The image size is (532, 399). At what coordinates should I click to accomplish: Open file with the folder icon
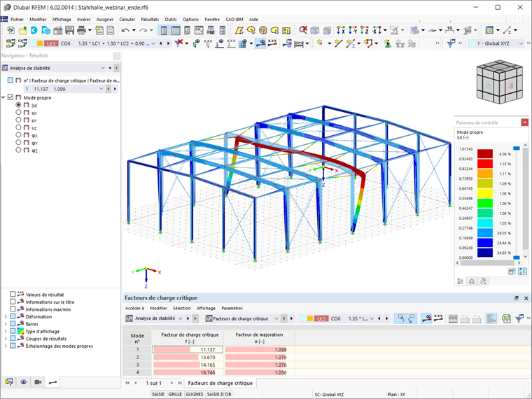point(22,30)
